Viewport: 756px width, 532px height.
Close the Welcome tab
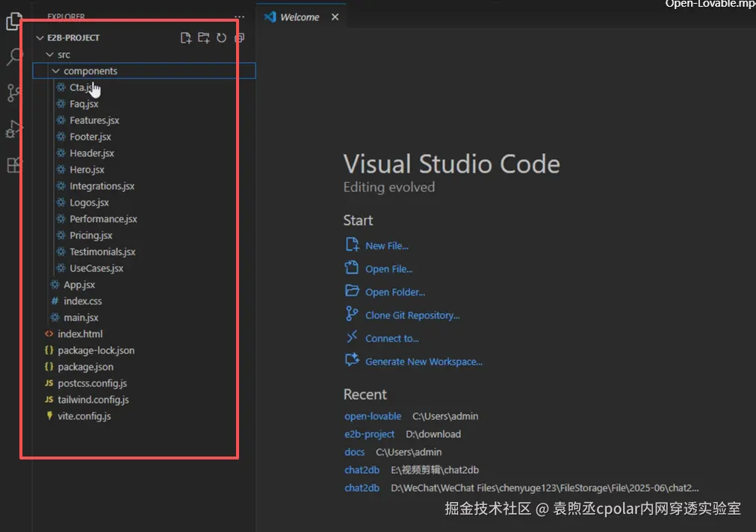(x=335, y=17)
